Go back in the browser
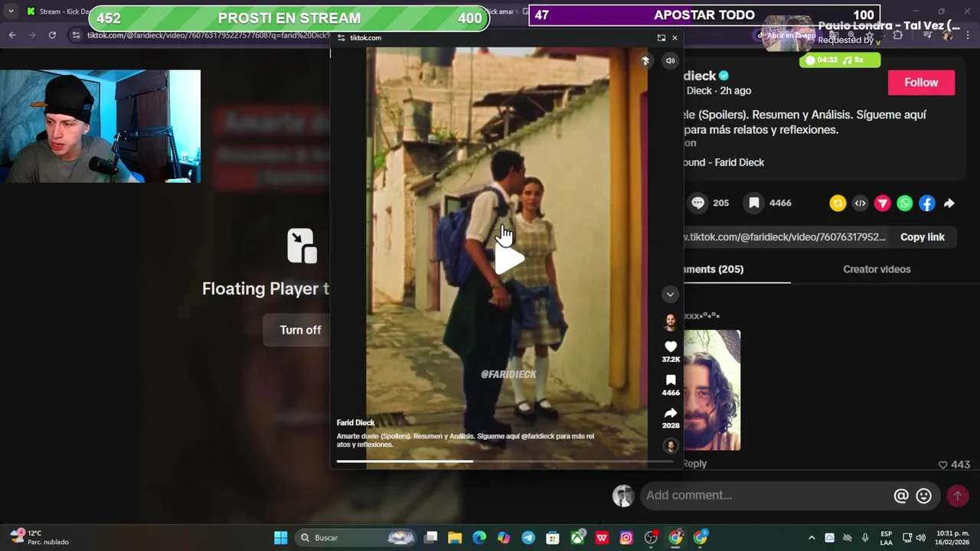This screenshot has width=980, height=551. click(x=12, y=35)
